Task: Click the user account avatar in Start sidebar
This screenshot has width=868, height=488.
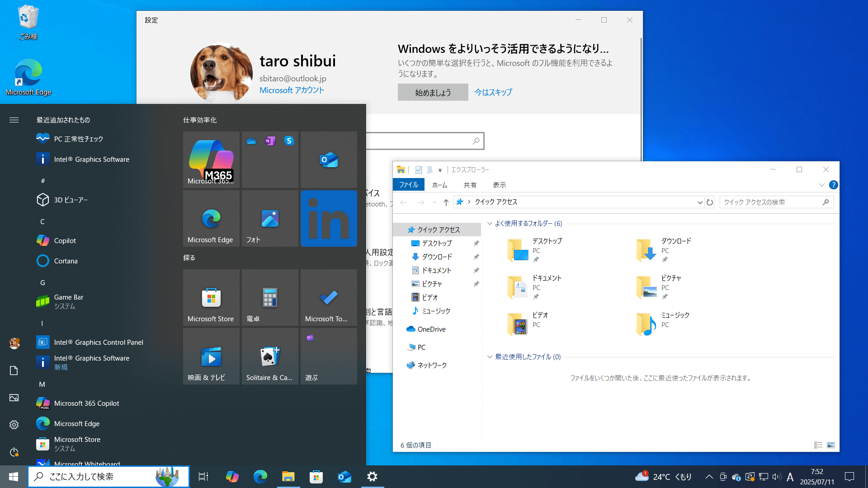Action: coord(14,343)
